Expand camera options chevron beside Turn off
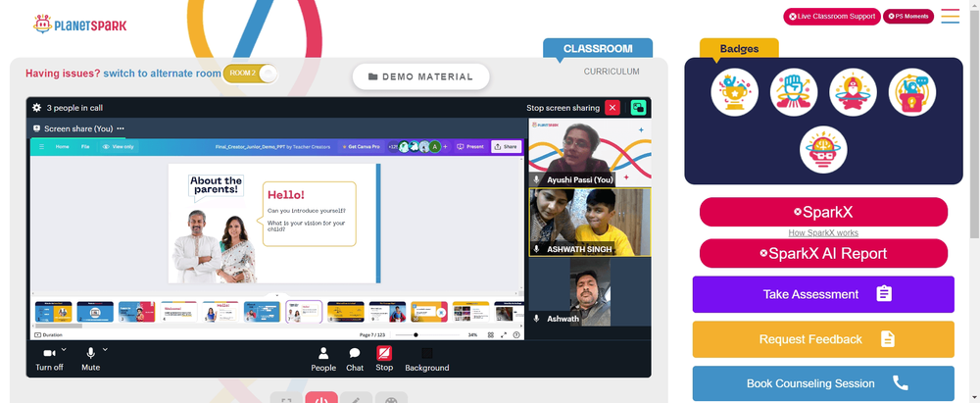Viewport: 980px width, 403px height. tap(64, 349)
